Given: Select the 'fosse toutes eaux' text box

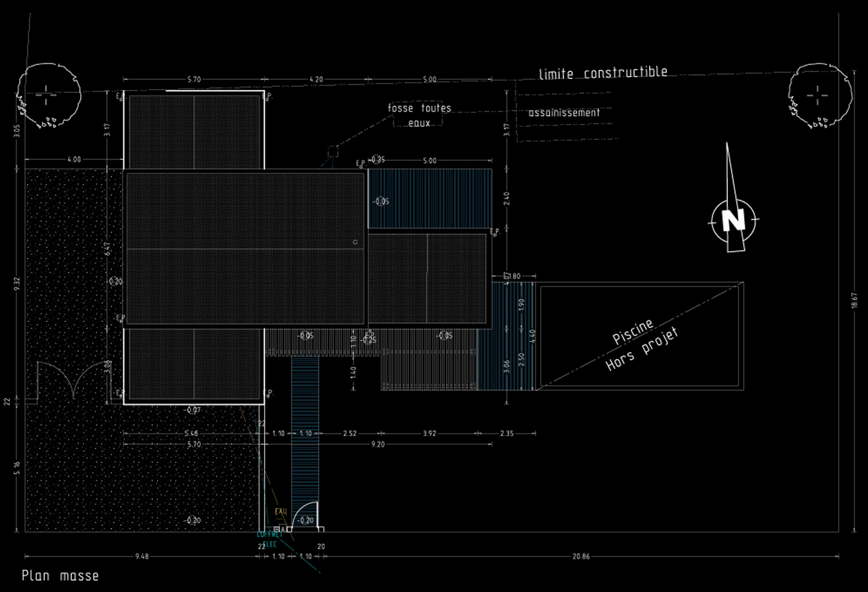Looking at the screenshot, I should click(419, 115).
